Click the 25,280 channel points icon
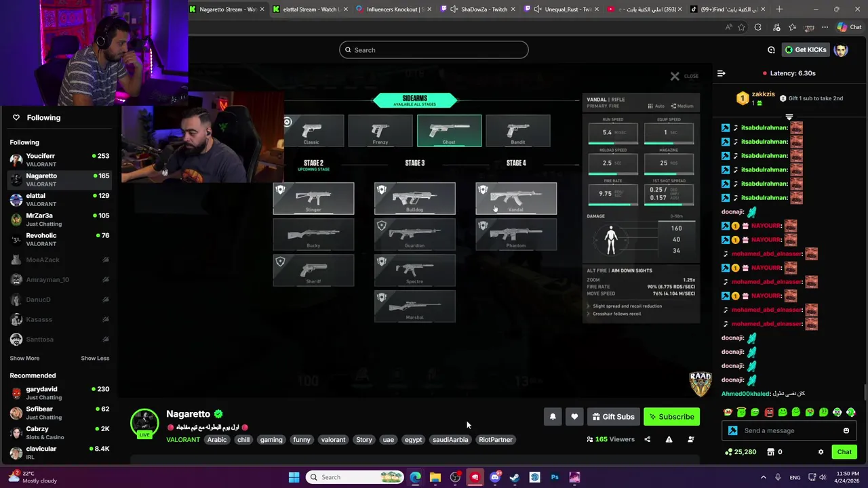Viewport: 868px width, 488px height. (728, 452)
